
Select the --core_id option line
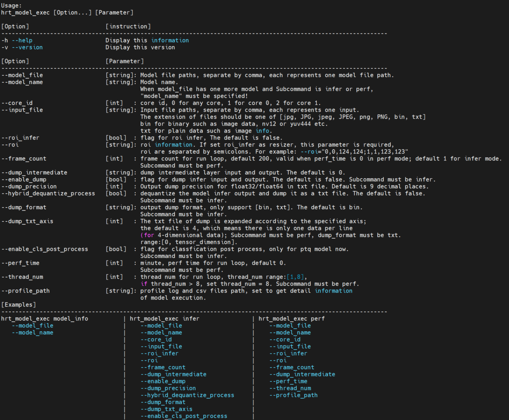[20, 103]
